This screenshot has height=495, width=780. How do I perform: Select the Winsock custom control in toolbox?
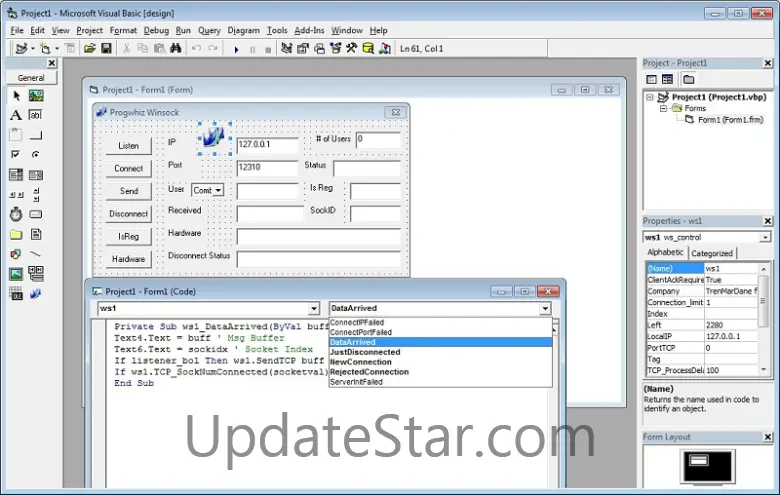coord(36,294)
